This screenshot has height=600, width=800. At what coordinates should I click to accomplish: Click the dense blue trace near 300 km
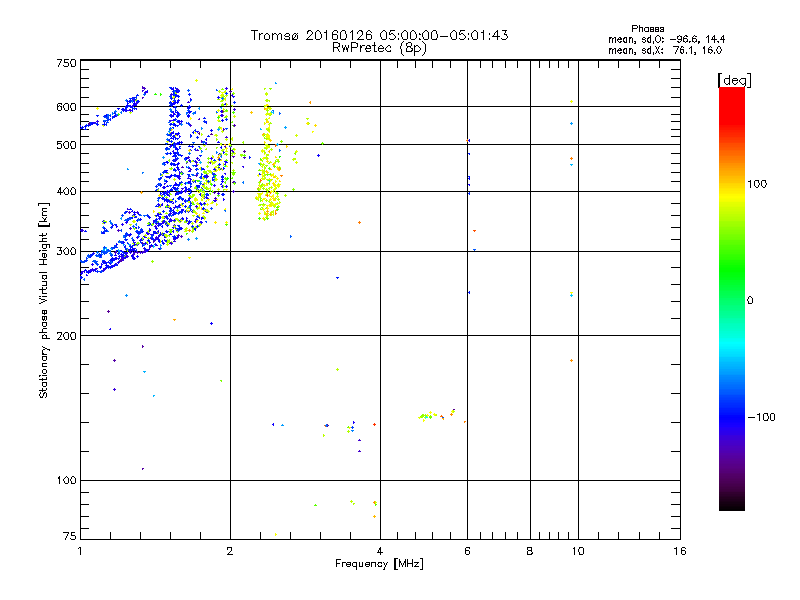[x=115, y=260]
